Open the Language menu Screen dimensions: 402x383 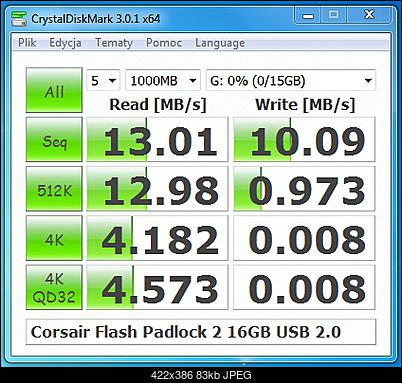(x=220, y=43)
